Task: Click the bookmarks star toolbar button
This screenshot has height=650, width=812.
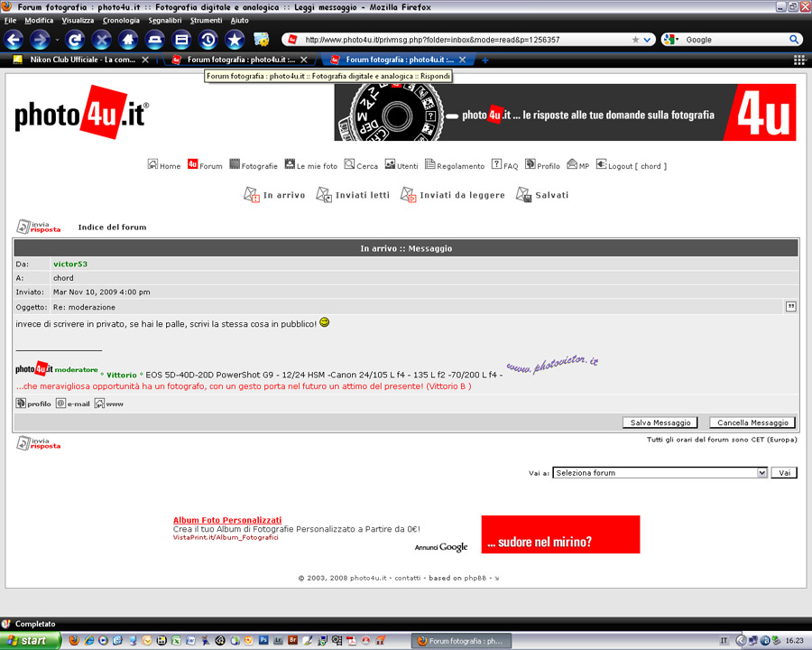Action: pos(235,40)
